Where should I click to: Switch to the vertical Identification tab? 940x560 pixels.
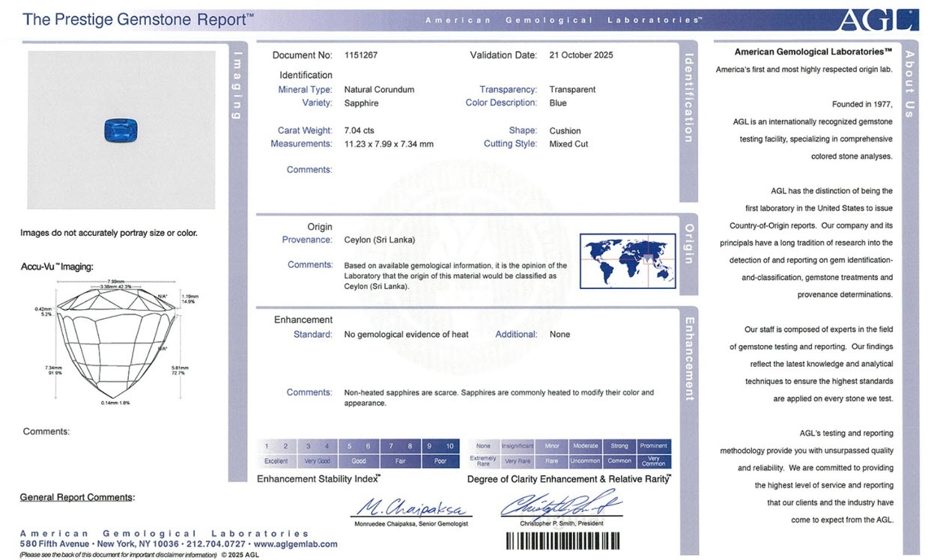tap(688, 97)
